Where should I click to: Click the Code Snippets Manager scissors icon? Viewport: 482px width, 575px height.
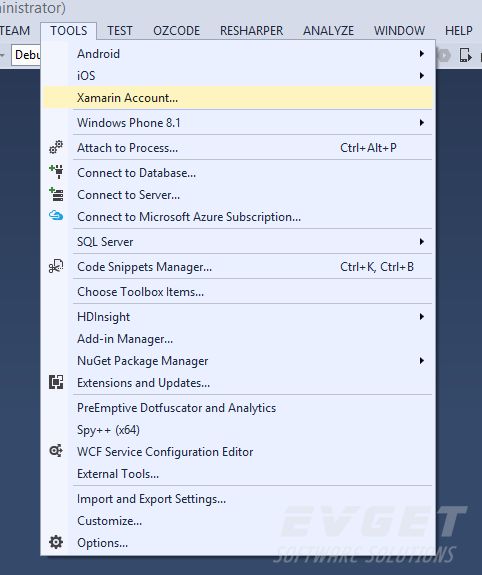click(56, 266)
